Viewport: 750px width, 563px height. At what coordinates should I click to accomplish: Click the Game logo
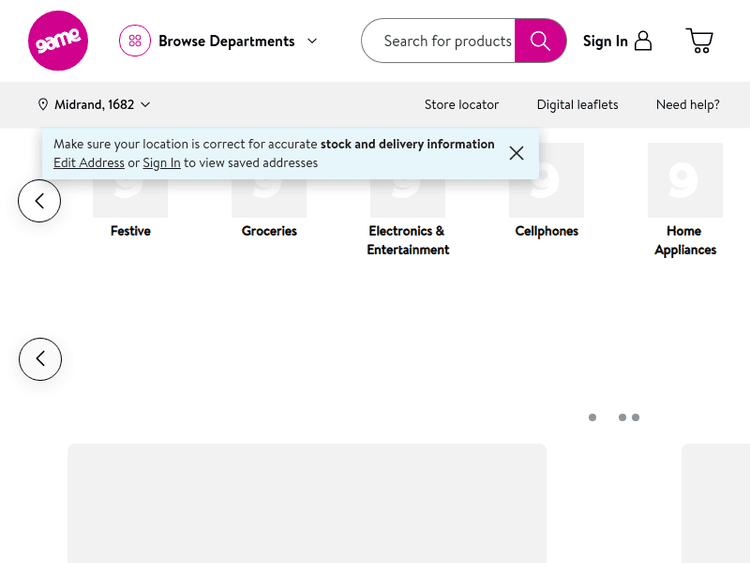point(58,41)
